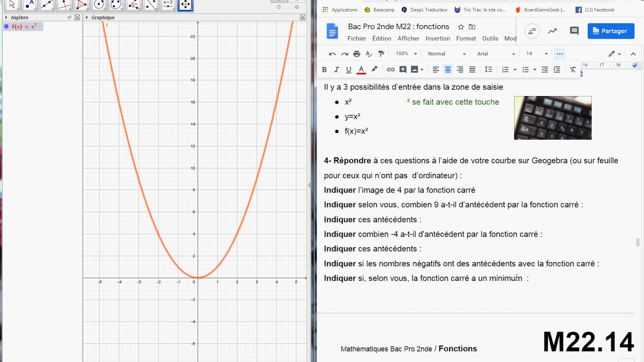Center align the text

click(448, 69)
